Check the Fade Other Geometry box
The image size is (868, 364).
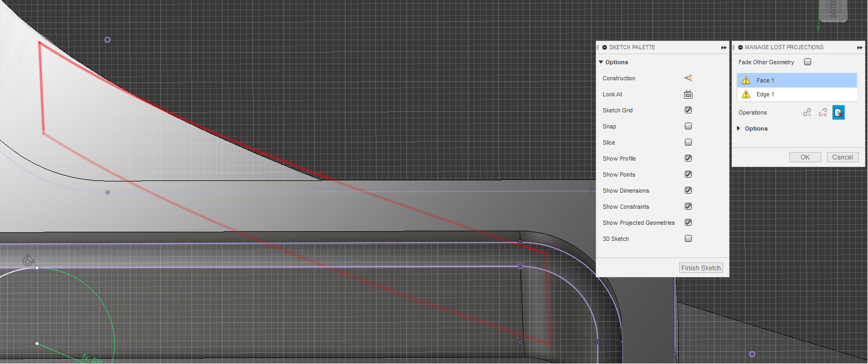[x=808, y=62]
